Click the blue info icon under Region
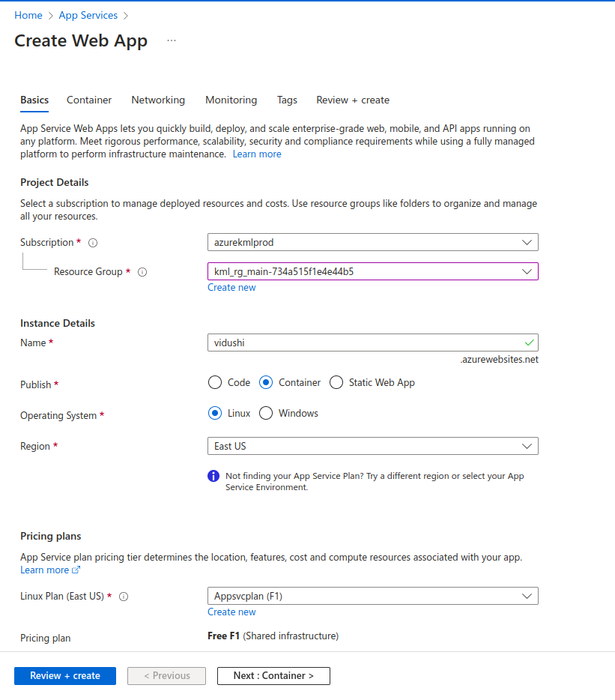Image resolution: width=615 pixels, height=700 pixels. click(x=213, y=477)
